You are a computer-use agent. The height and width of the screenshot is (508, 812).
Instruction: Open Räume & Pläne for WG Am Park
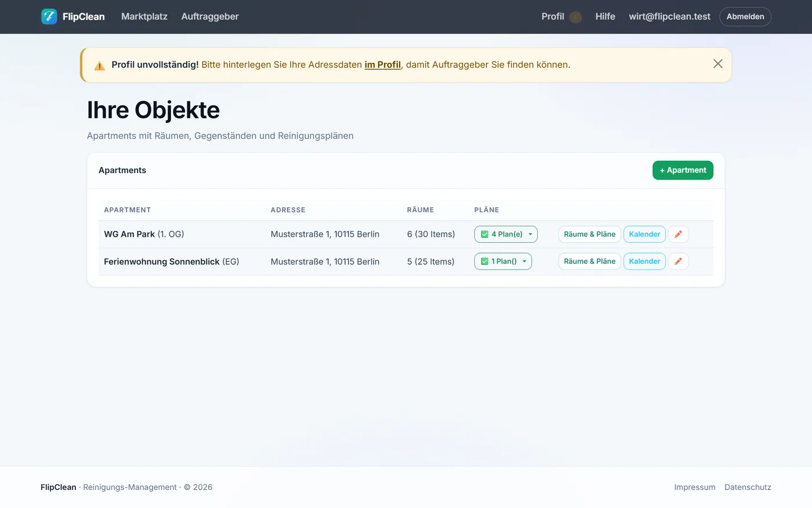point(590,234)
